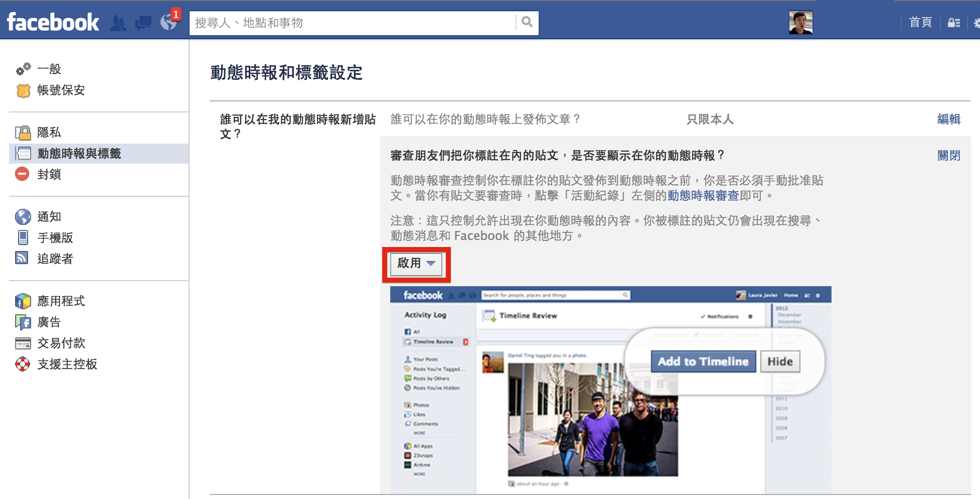Click the phone icon beside 手機版
The width and height of the screenshot is (980, 499).
click(23, 237)
